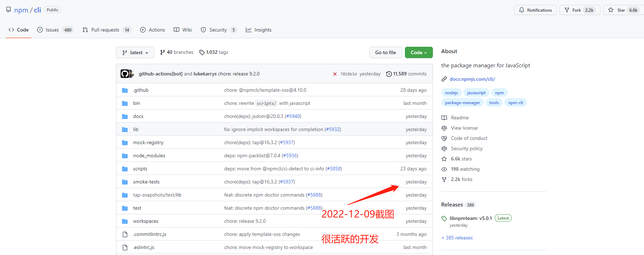
Task: Open libnpmteam: v5.0.1 release
Action: click(471, 219)
